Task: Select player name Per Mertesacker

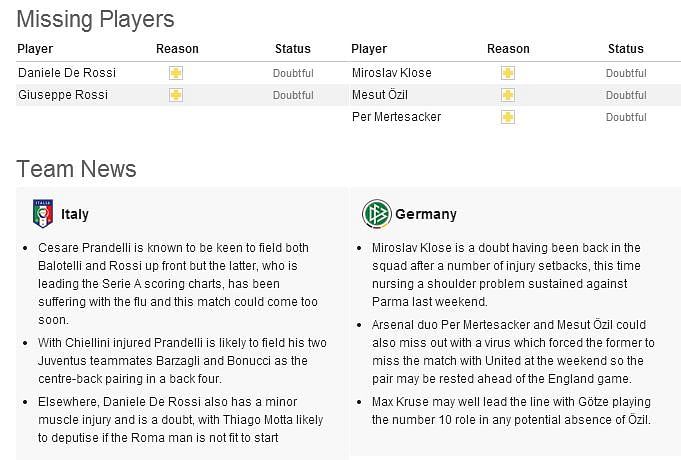Action: (397, 116)
